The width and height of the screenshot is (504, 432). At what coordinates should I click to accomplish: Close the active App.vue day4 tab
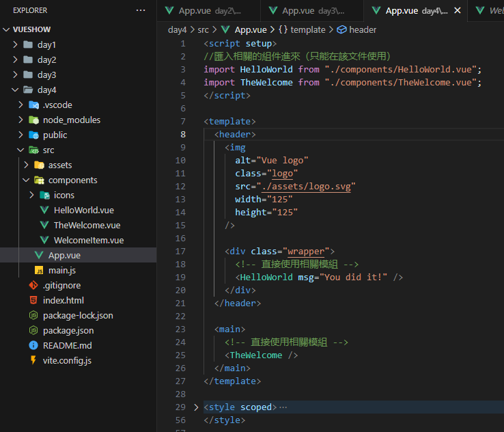pos(458,11)
